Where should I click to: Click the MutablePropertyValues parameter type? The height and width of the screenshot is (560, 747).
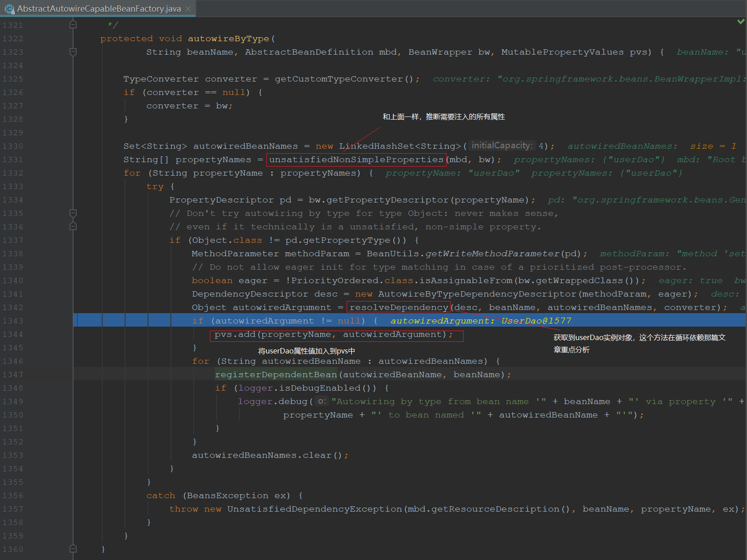tap(562, 52)
